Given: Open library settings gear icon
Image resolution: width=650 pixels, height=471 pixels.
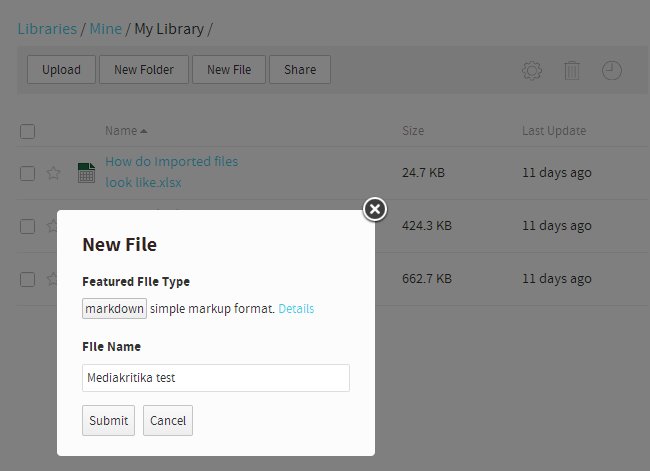Looking at the screenshot, I should 532,70.
